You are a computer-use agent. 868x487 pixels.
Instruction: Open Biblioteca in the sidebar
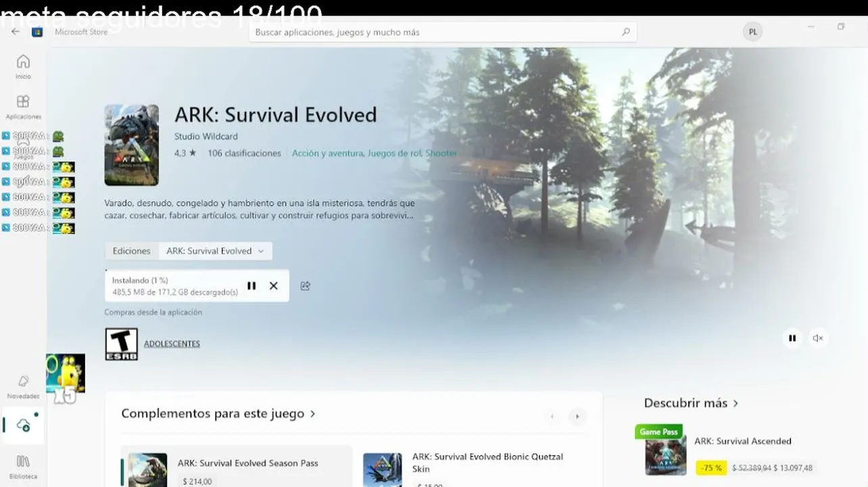point(23,466)
